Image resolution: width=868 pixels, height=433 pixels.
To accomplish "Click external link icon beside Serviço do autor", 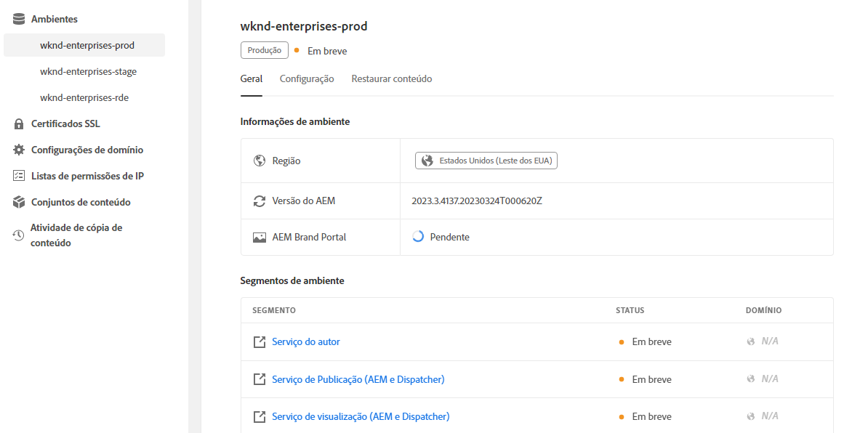I will coord(259,341).
